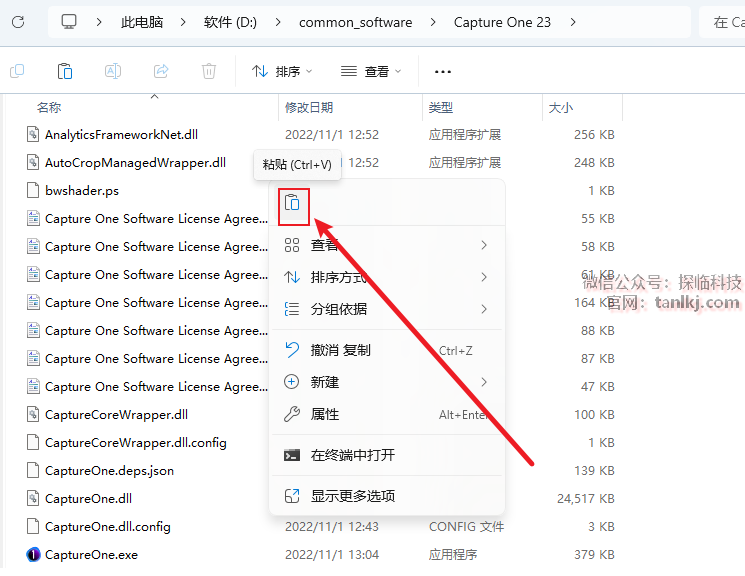Screen dimensions: 745x576
Task: Open 新建 submenu in context menu
Action: pyautogui.click(x=386, y=382)
